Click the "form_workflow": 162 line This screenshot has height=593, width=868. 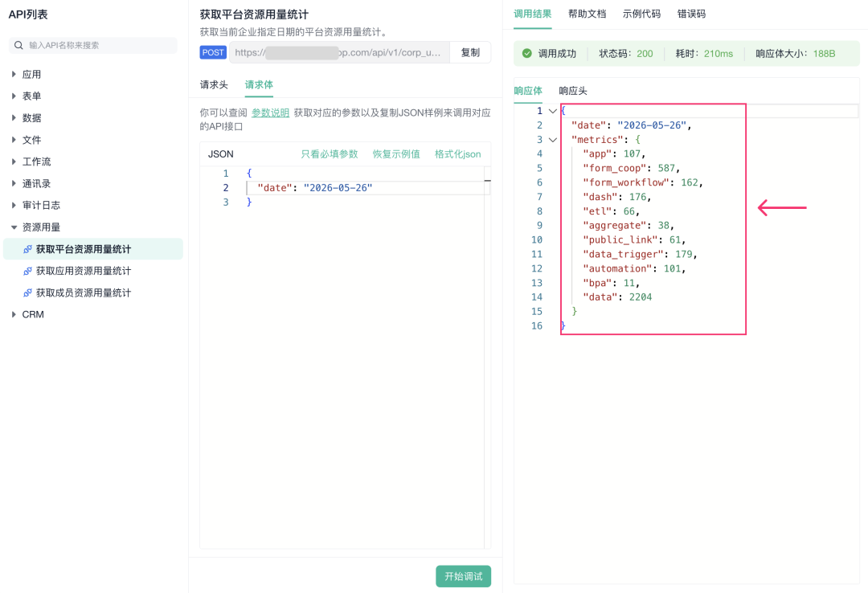pyautogui.click(x=643, y=182)
